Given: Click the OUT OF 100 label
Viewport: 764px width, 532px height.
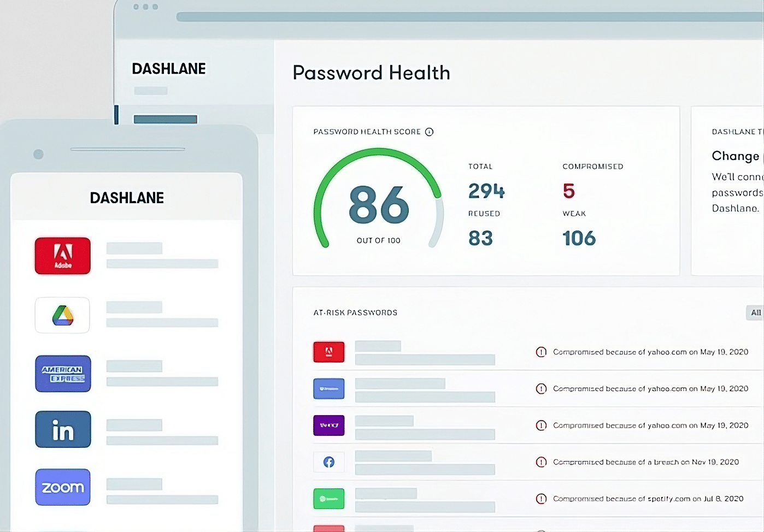Looking at the screenshot, I should click(378, 240).
